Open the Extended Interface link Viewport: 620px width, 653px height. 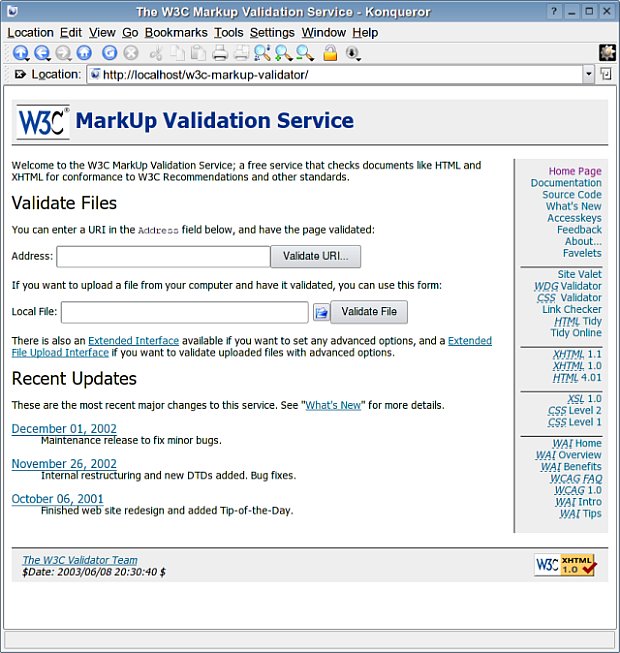(134, 341)
